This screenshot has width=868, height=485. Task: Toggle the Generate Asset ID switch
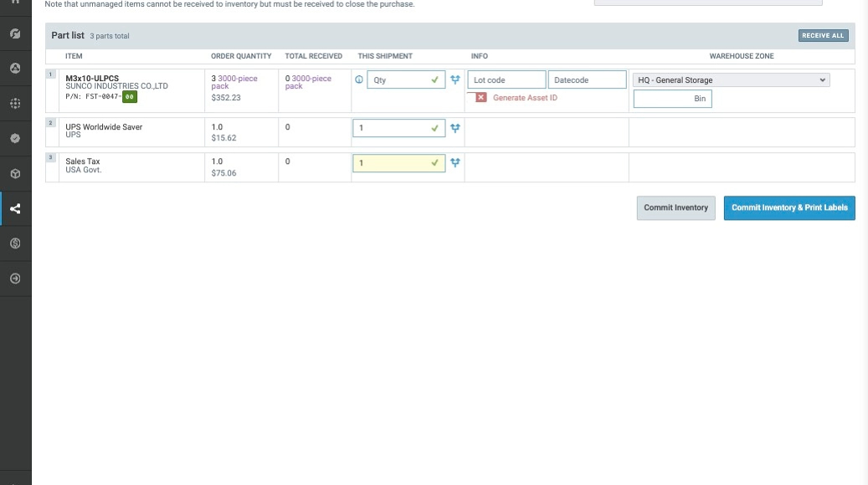480,98
